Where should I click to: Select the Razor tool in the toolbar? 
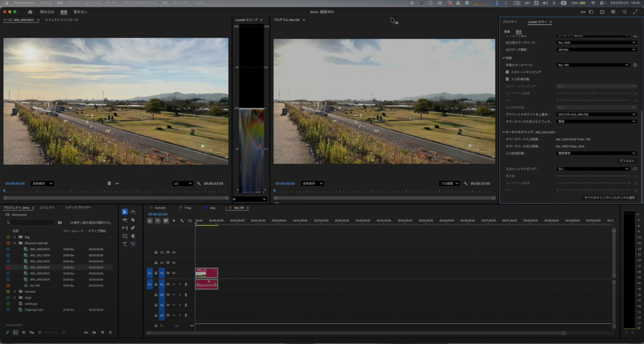pyautogui.click(x=133, y=220)
